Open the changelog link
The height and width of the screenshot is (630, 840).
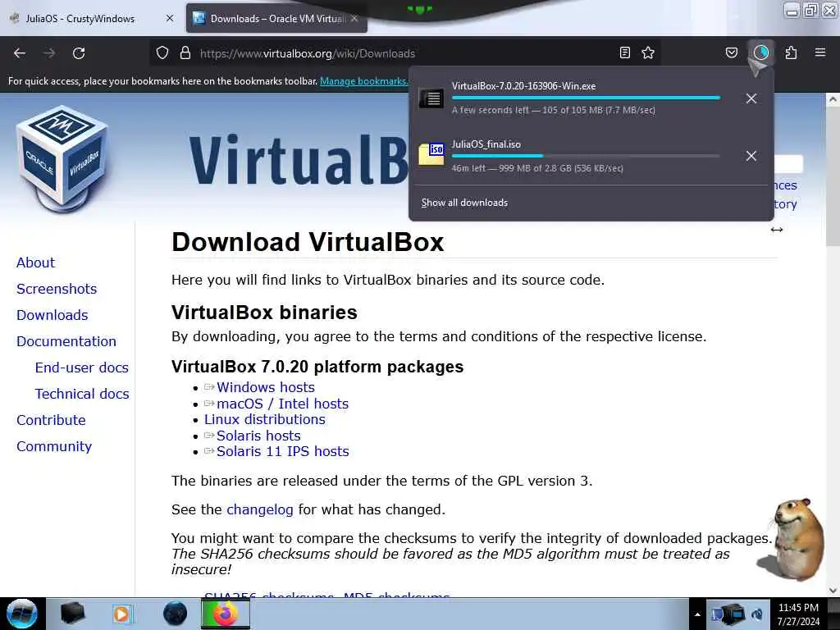(x=260, y=509)
